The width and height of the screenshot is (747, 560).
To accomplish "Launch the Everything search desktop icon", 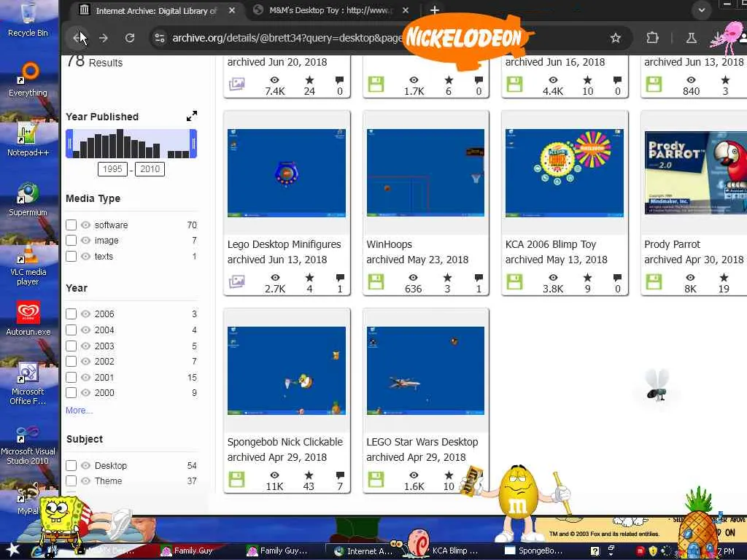I will pos(28,79).
